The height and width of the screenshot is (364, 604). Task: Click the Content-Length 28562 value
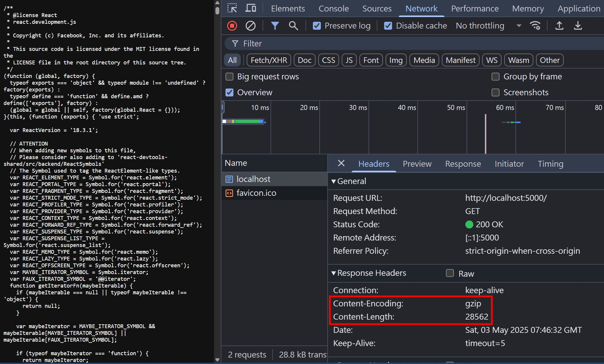[477, 317]
